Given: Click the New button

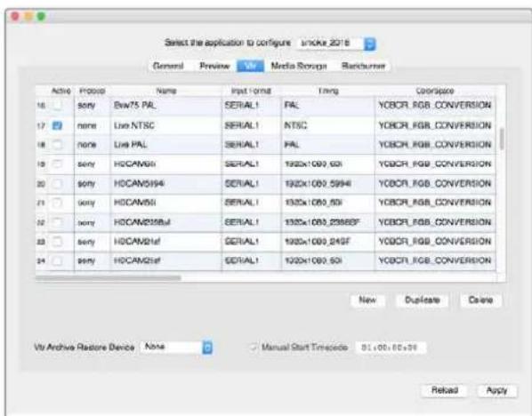Looking at the screenshot, I should [367, 300].
